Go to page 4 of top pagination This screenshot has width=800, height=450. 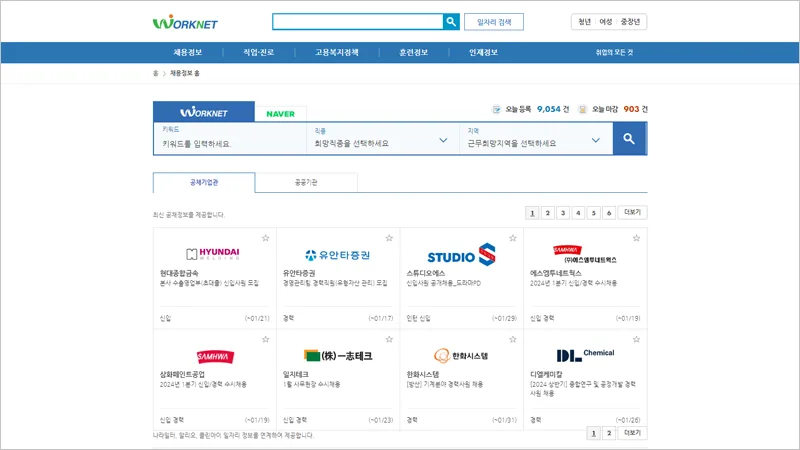tap(578, 213)
